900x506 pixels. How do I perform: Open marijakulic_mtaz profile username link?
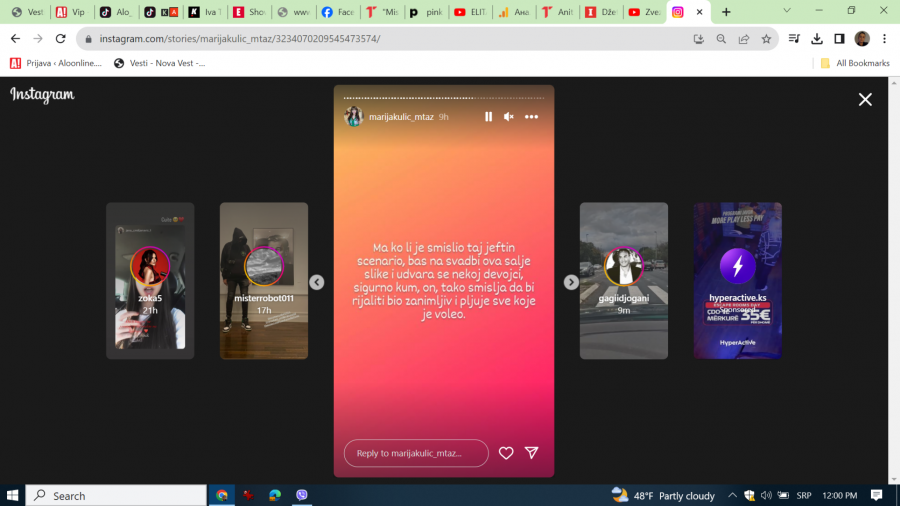click(401, 117)
